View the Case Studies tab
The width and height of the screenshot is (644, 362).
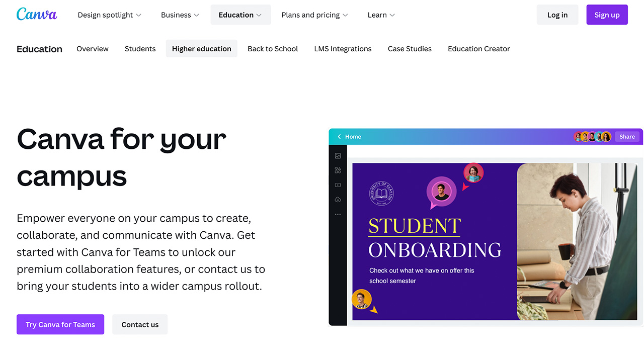(x=410, y=49)
